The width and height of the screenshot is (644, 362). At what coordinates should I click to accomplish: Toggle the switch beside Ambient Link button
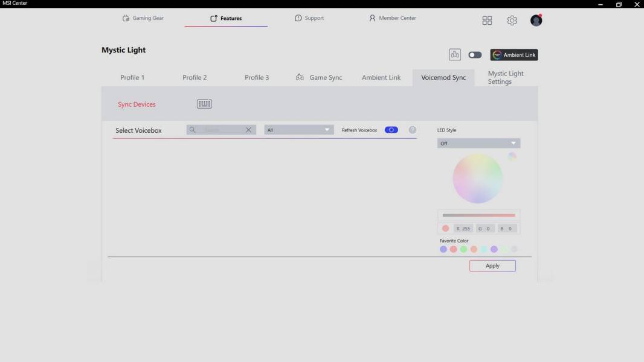pyautogui.click(x=475, y=55)
